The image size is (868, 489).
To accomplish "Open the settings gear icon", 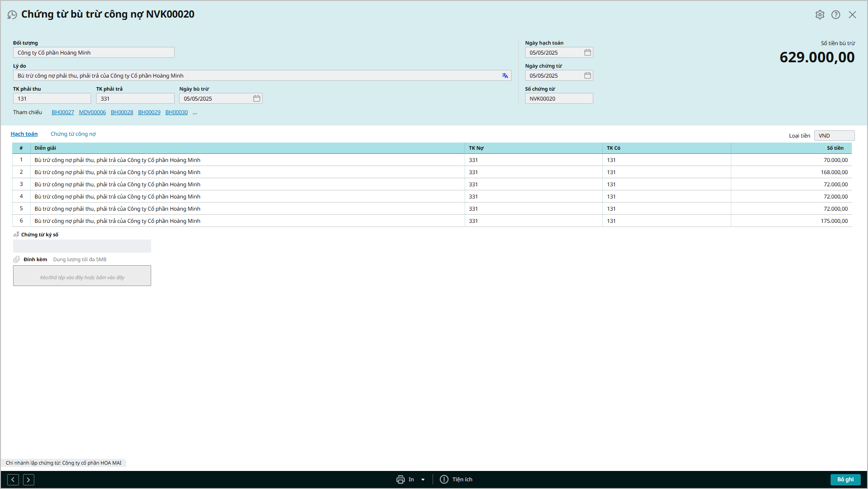I will 820,15.
